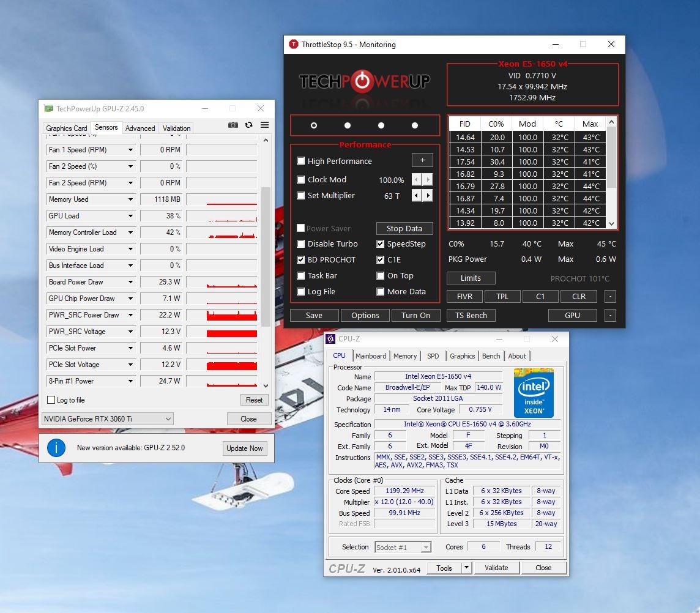Click the ThrottleStop core table scrollbar
Viewport: 700px width, 613px height.
[612, 156]
